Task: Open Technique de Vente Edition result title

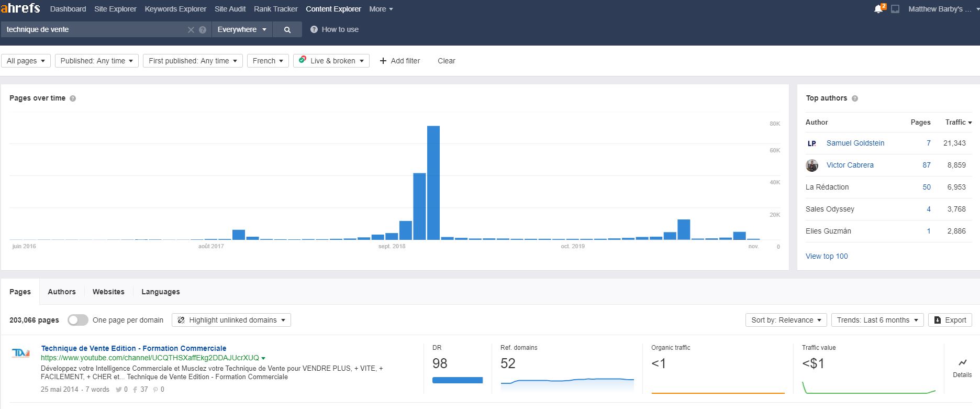Action: click(133, 348)
